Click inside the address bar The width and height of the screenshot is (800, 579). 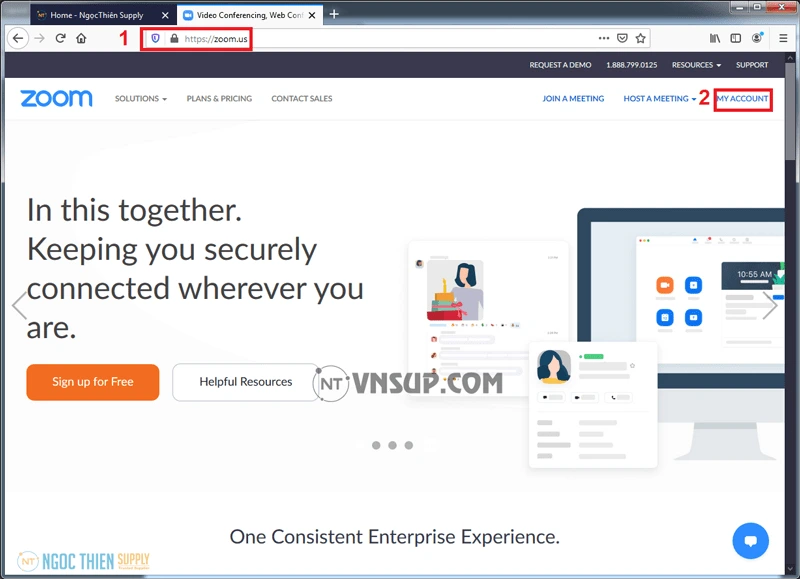[x=300, y=38]
